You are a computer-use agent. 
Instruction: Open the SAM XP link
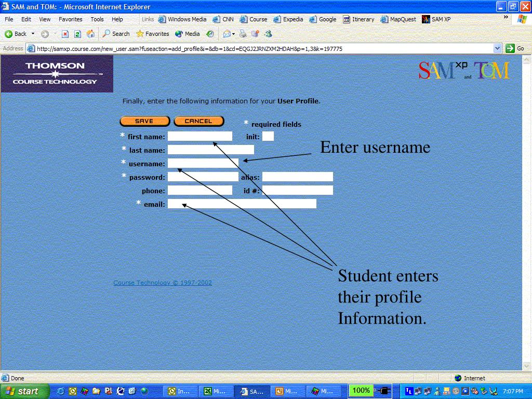tap(436, 19)
